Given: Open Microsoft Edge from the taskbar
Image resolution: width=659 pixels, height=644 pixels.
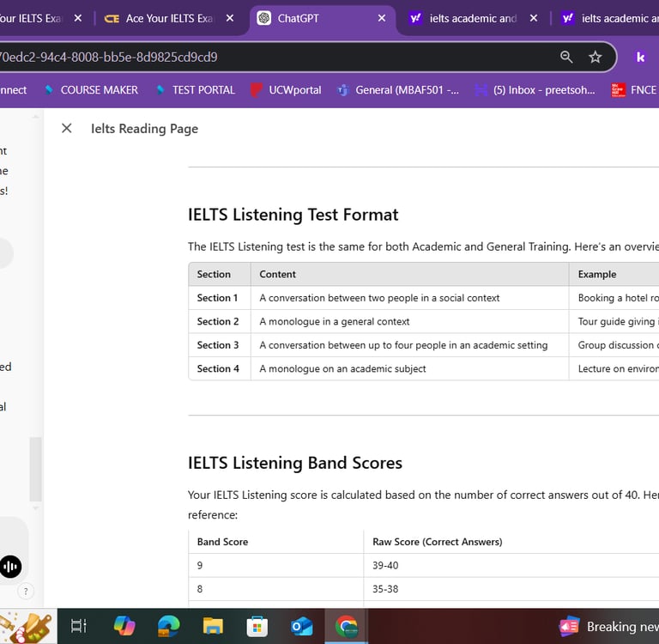Looking at the screenshot, I should (x=168, y=626).
